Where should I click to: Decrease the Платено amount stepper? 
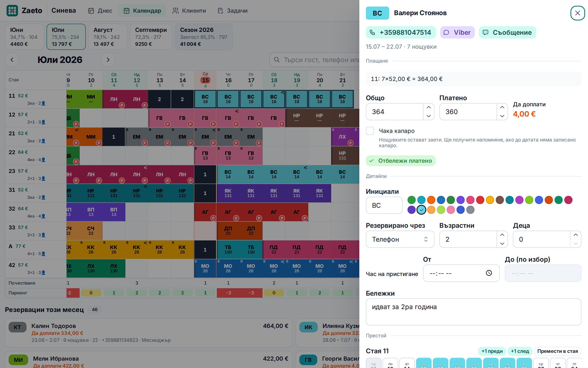[x=502, y=116]
